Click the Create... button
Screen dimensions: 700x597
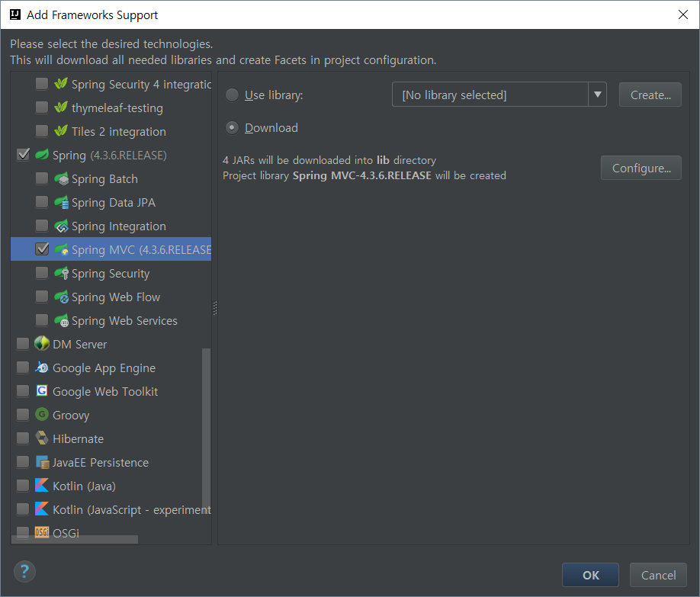point(650,95)
